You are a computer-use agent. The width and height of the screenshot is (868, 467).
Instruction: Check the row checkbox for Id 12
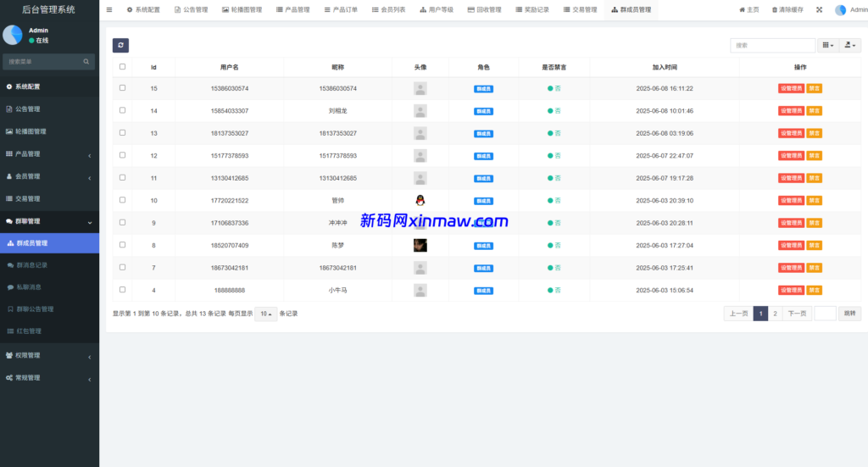click(122, 155)
